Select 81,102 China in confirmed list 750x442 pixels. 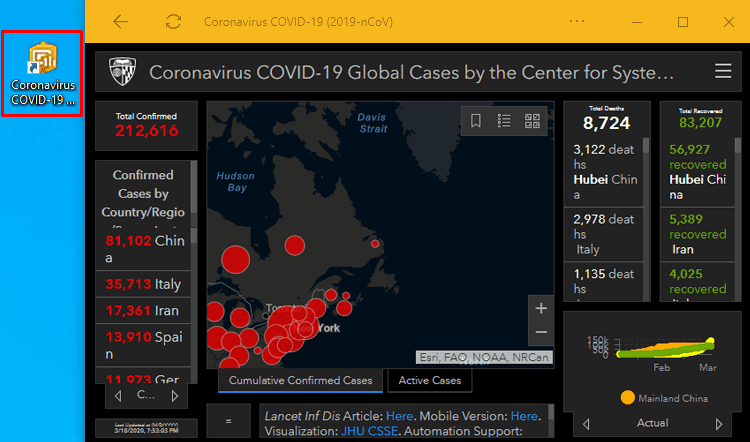(x=143, y=249)
